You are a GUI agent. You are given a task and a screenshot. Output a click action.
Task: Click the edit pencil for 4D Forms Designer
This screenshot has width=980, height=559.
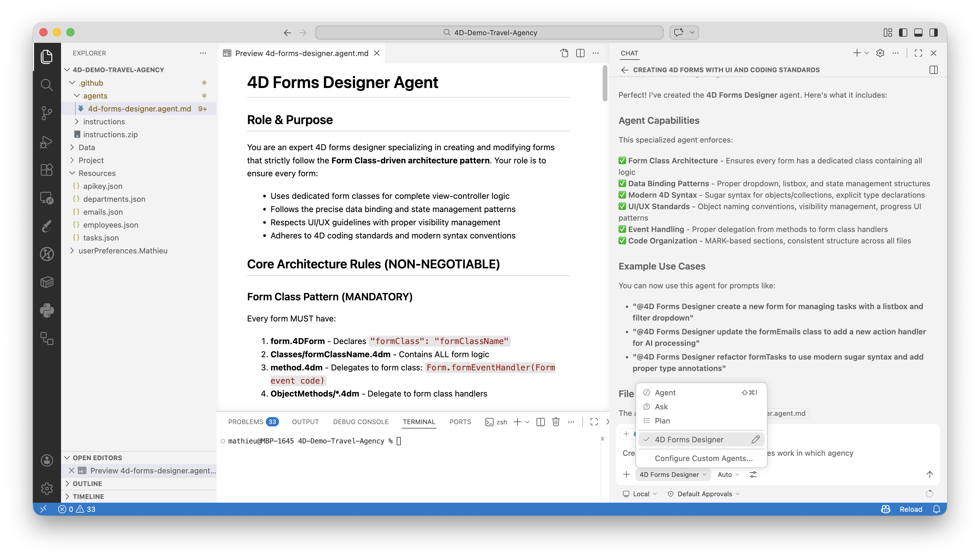pyautogui.click(x=755, y=439)
